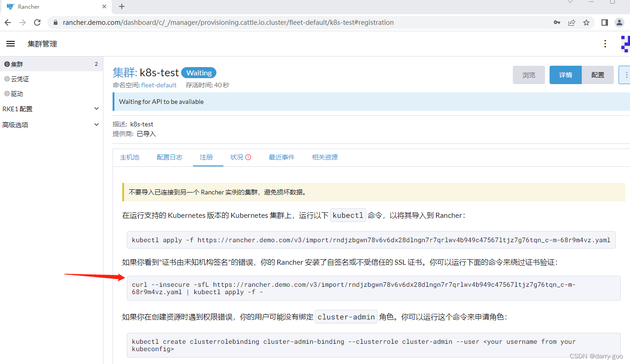Click the globe icon beside 驱动
This screenshot has height=364, width=630.
[7, 94]
